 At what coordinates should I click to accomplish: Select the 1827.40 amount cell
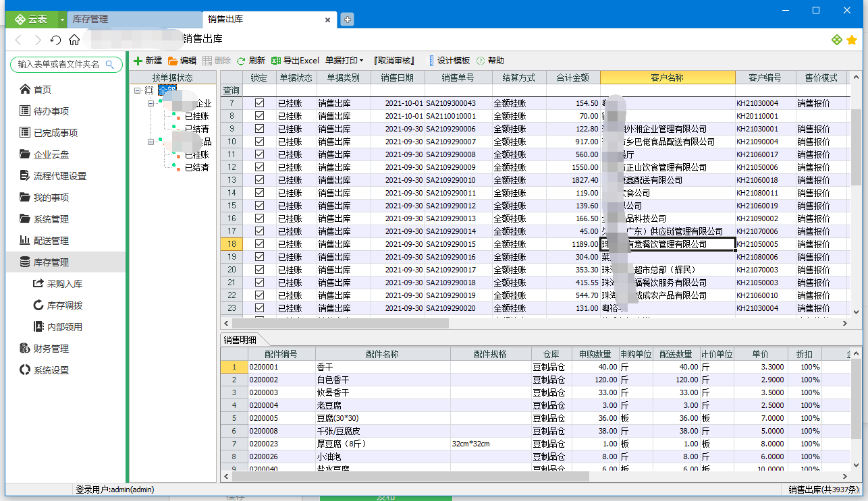coord(573,180)
